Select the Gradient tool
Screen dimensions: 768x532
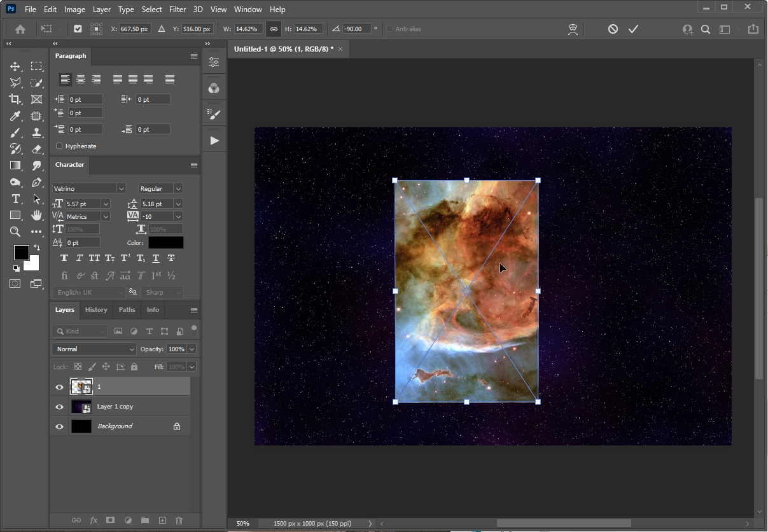15,165
